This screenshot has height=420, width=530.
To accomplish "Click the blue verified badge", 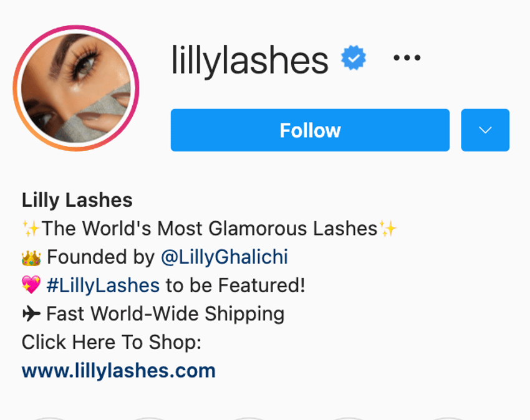I will point(353,58).
